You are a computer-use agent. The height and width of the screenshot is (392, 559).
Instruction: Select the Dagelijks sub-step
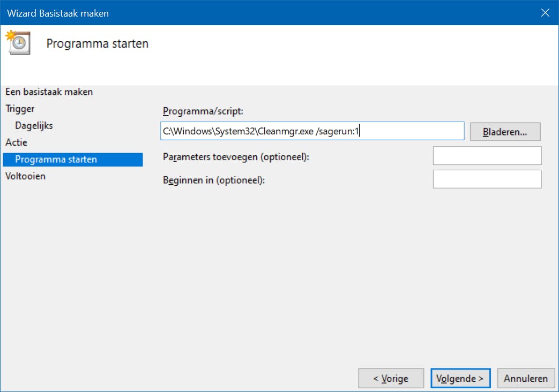coord(34,126)
